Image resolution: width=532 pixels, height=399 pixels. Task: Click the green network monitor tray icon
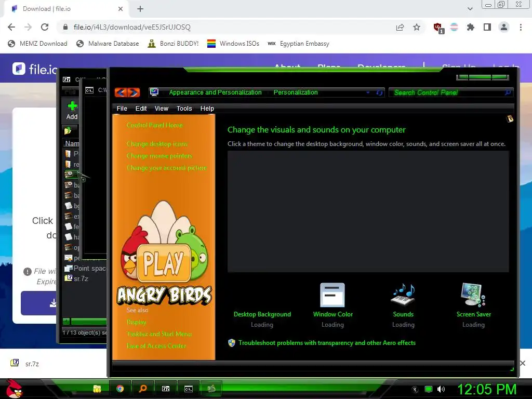click(x=429, y=389)
